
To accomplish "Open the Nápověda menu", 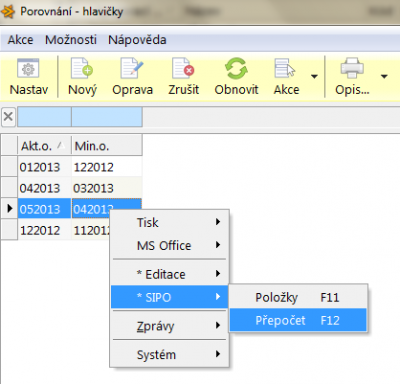I will 137,40.
